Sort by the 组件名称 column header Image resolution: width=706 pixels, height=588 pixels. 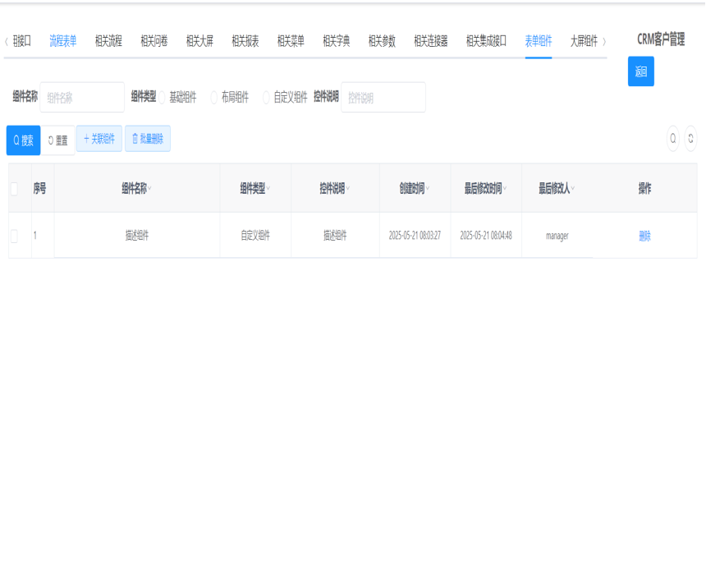(x=135, y=189)
